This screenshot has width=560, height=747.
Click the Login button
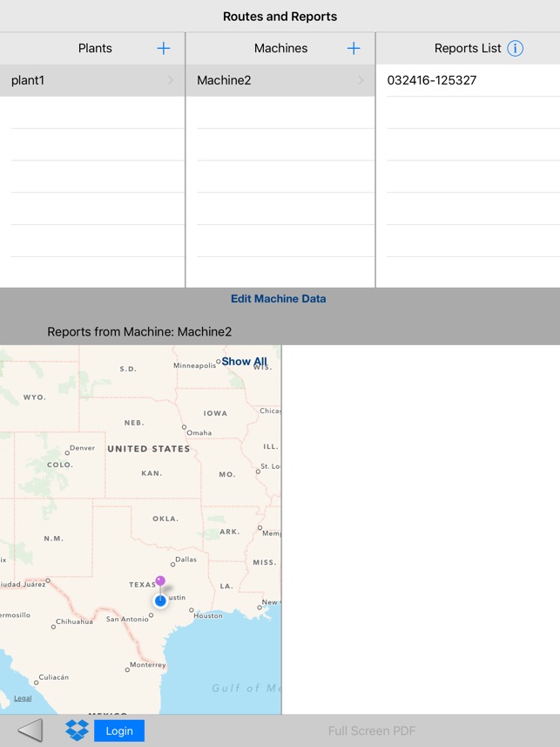pos(119,730)
